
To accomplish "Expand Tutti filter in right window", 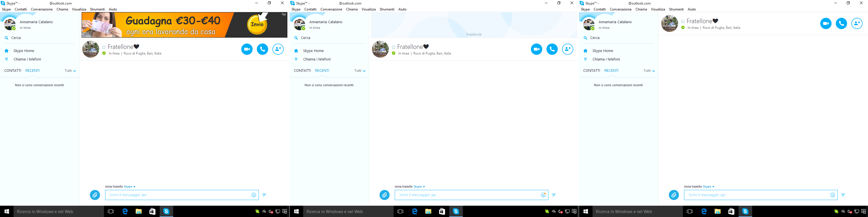I will (x=649, y=71).
